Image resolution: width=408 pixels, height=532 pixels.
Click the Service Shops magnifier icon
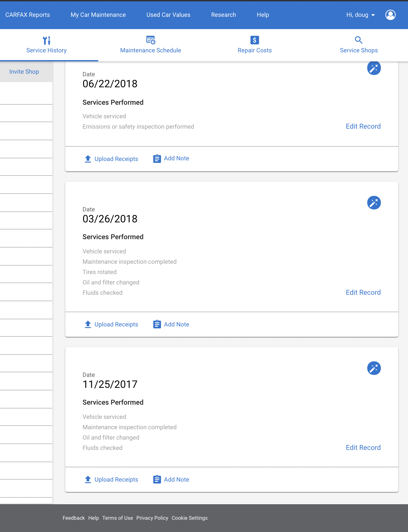(x=359, y=40)
